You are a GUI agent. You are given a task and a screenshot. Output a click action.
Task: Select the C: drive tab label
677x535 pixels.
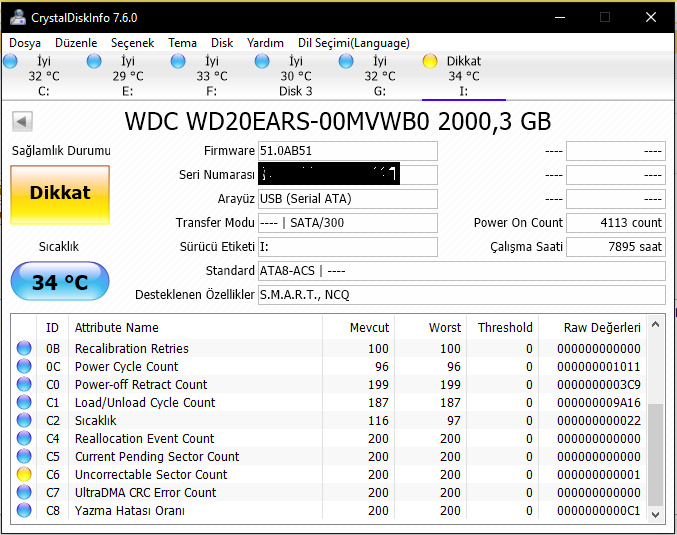44,91
